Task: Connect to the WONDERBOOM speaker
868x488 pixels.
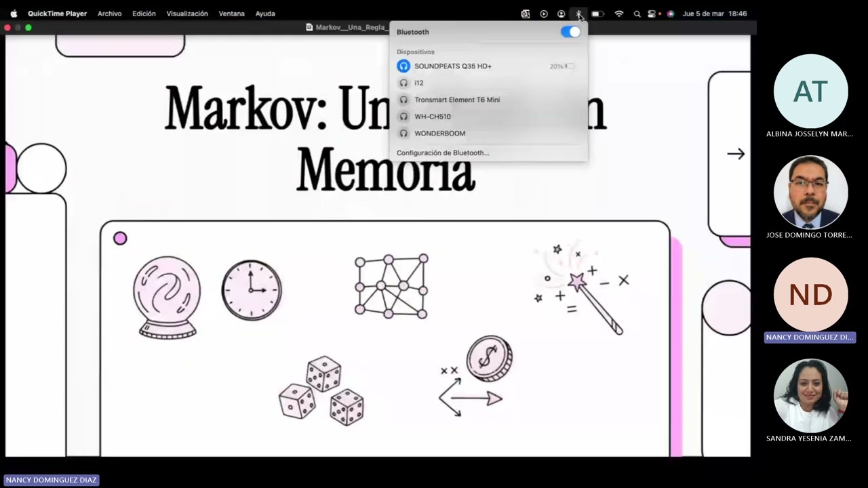Action: coord(488,134)
